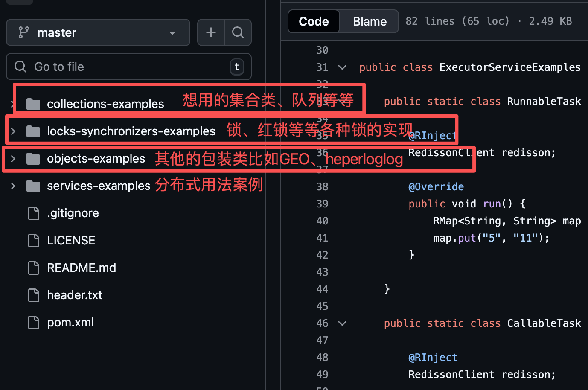
Task: Open the master branch dropdown
Action: pyautogui.click(x=98, y=32)
